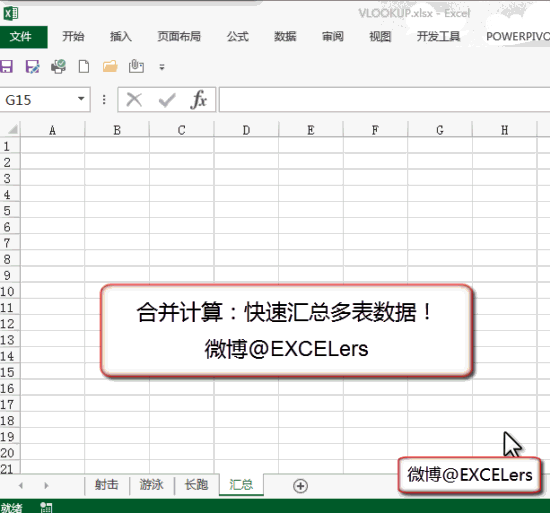The image size is (550, 513).
Task: Switch to the 公式 Formulas ribbon tab
Action: click(237, 36)
